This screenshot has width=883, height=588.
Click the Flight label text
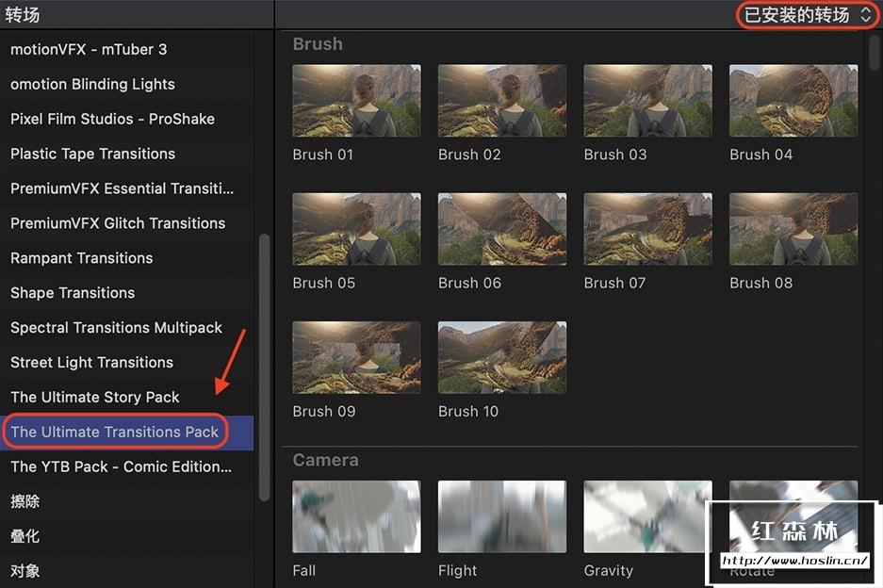[457, 570]
